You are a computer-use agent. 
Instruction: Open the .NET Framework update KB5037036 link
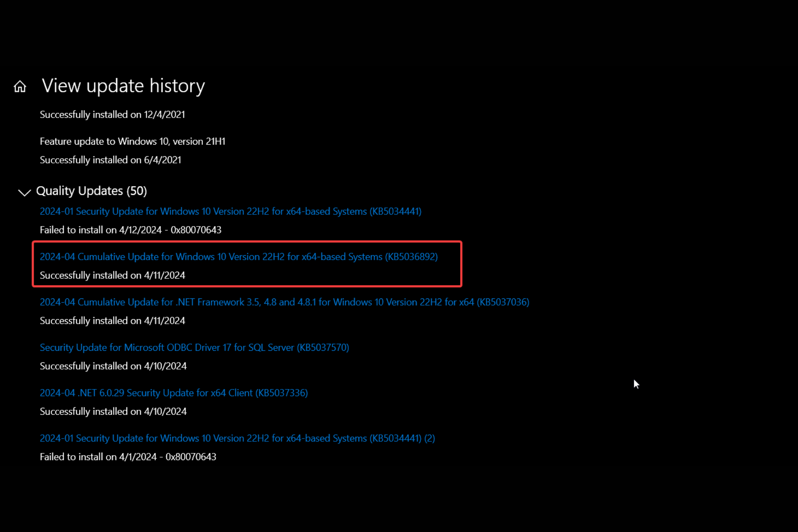point(284,302)
